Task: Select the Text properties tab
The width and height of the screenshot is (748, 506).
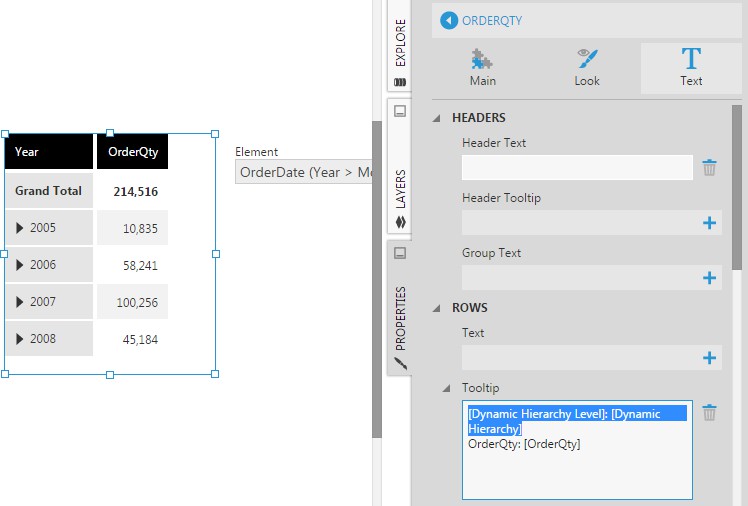Action: (x=691, y=67)
